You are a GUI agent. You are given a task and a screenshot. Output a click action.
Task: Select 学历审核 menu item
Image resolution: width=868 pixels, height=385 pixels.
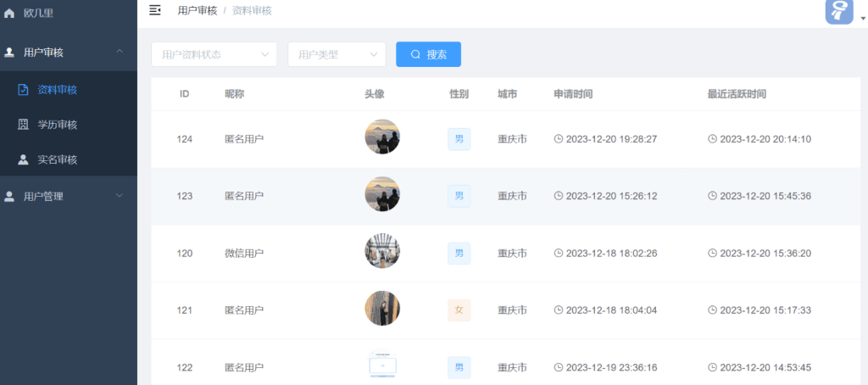coord(58,125)
